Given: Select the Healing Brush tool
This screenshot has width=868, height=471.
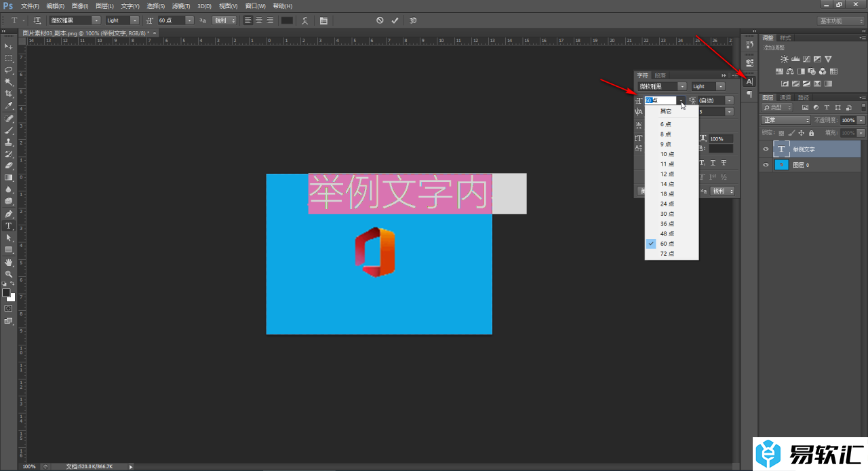Looking at the screenshot, I should click(9, 119).
